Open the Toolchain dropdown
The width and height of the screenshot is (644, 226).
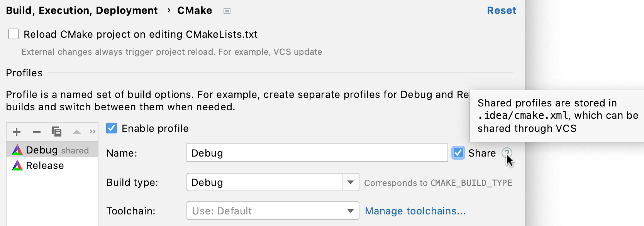coord(351,211)
